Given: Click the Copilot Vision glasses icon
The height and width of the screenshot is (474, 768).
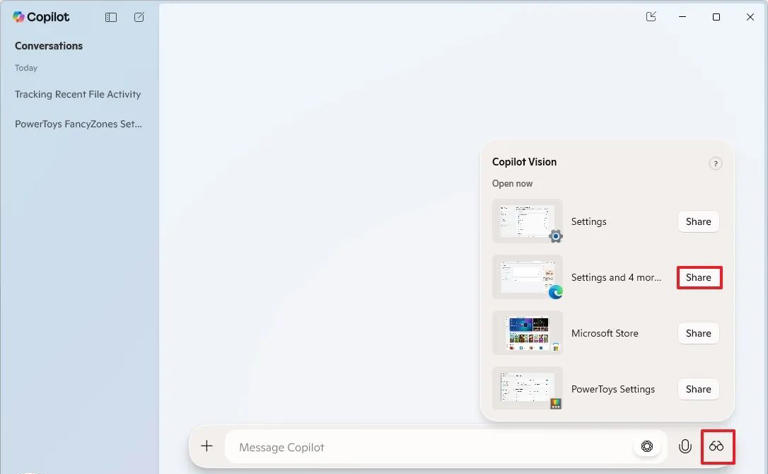Looking at the screenshot, I should [x=717, y=446].
